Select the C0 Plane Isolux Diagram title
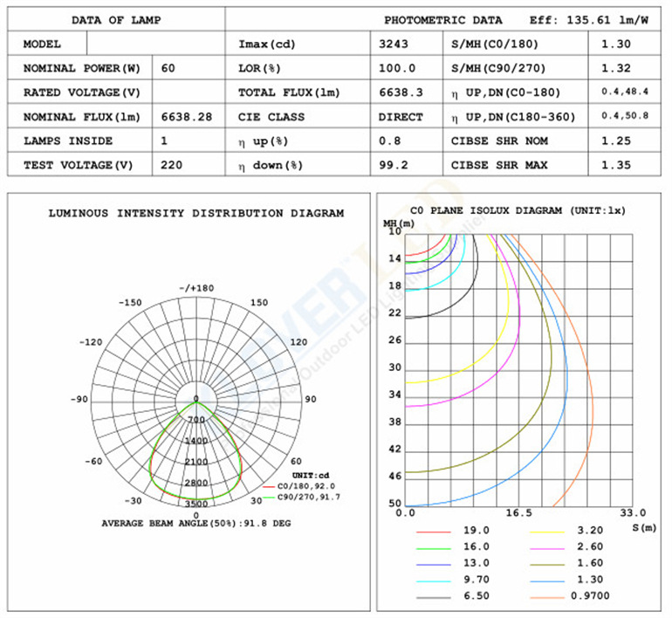Screen dimensions: 672x618 pyautogui.click(x=518, y=210)
